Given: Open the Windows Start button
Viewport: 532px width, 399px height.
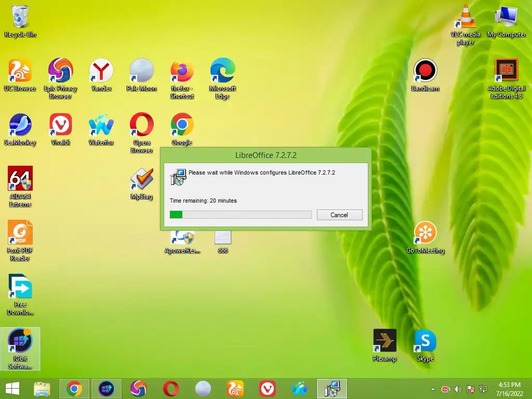Looking at the screenshot, I should (12, 389).
